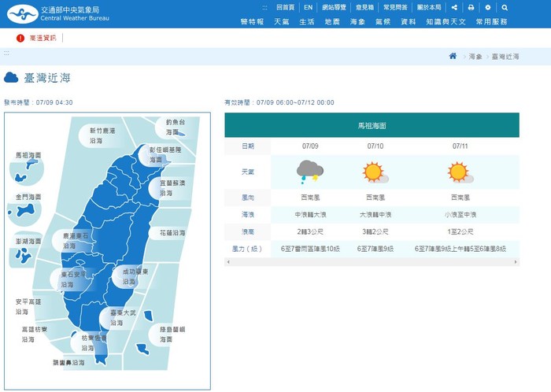Screen dimensions: 551x392
Task: Click the forecast table horizontal scrollbar
Action: [x=372, y=262]
